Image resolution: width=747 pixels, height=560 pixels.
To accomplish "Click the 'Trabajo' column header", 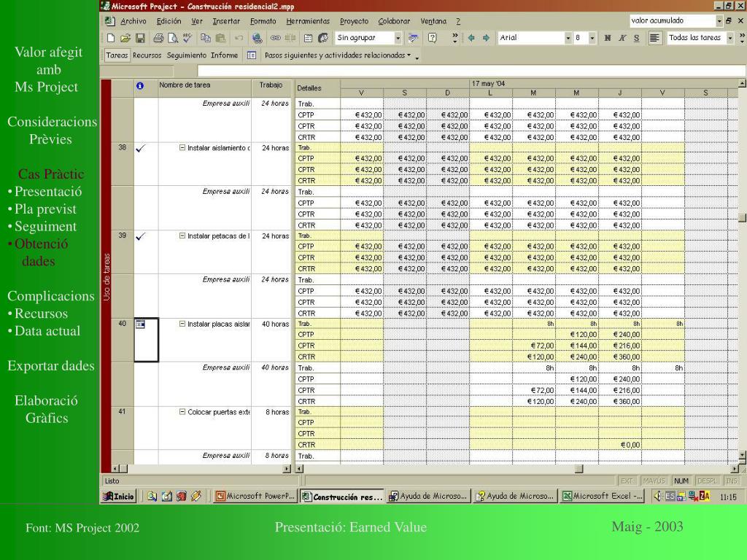I will click(x=271, y=88).
